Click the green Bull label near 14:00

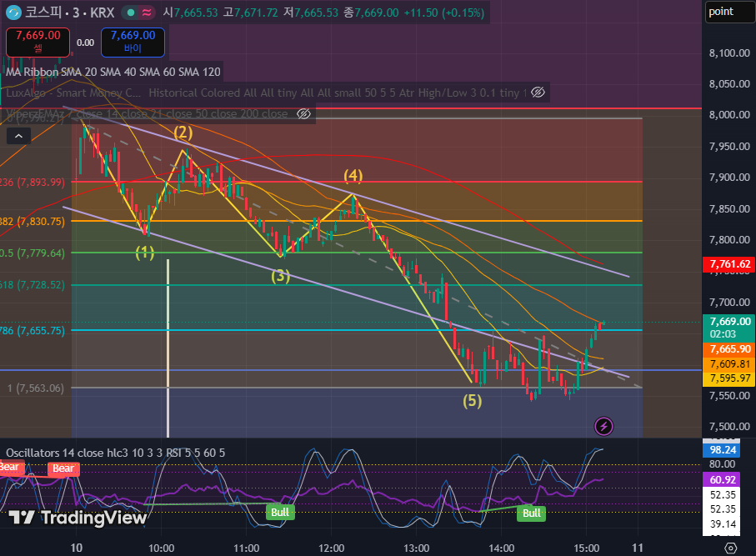(x=531, y=513)
